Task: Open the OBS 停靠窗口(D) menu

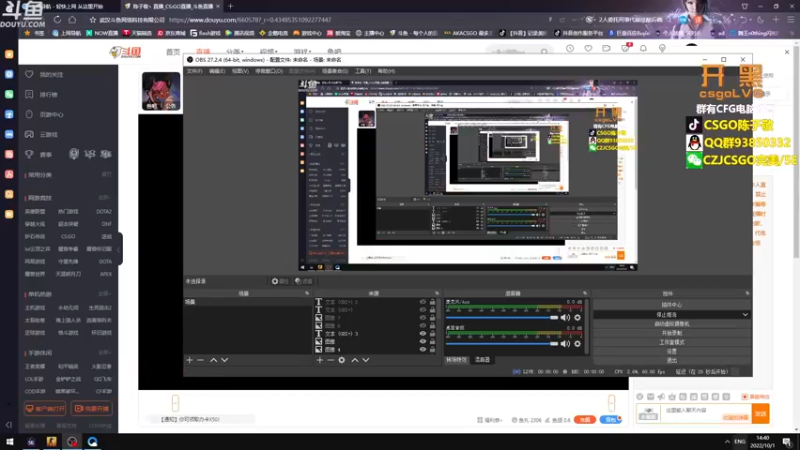Action: click(269, 71)
